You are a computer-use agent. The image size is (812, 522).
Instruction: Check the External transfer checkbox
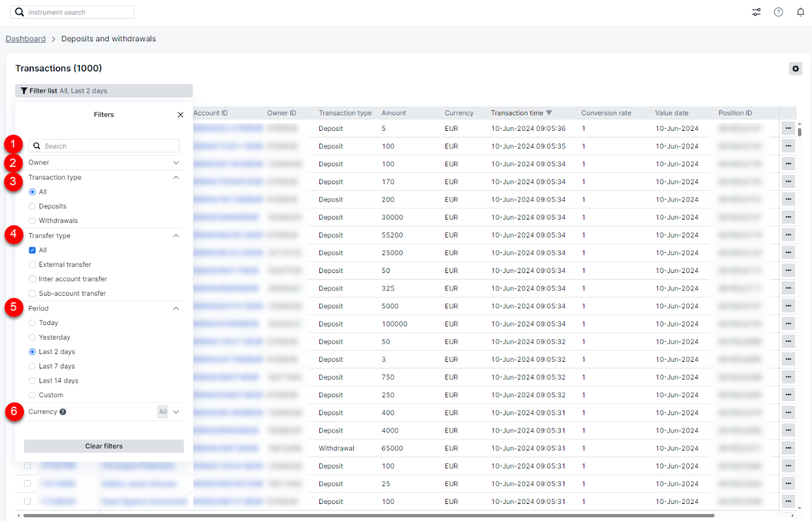(x=32, y=265)
